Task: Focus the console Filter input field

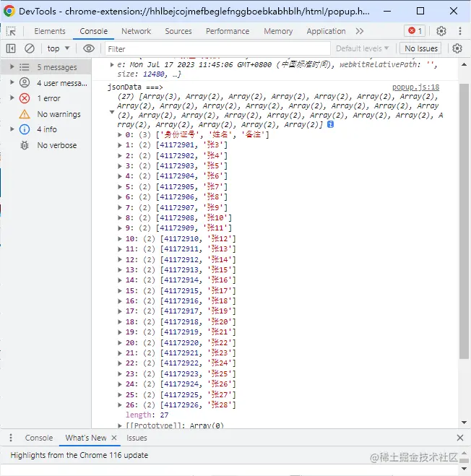Action: pyautogui.click(x=217, y=49)
